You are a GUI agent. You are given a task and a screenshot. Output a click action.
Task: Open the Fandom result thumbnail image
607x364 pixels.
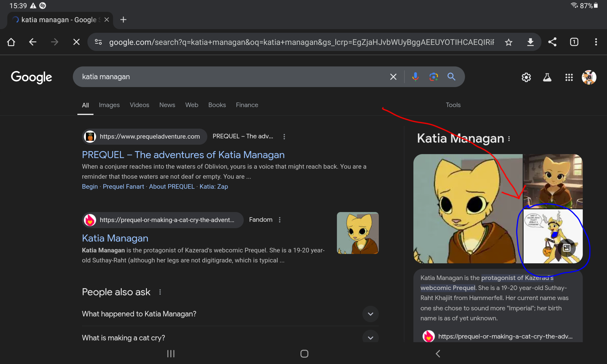358,233
